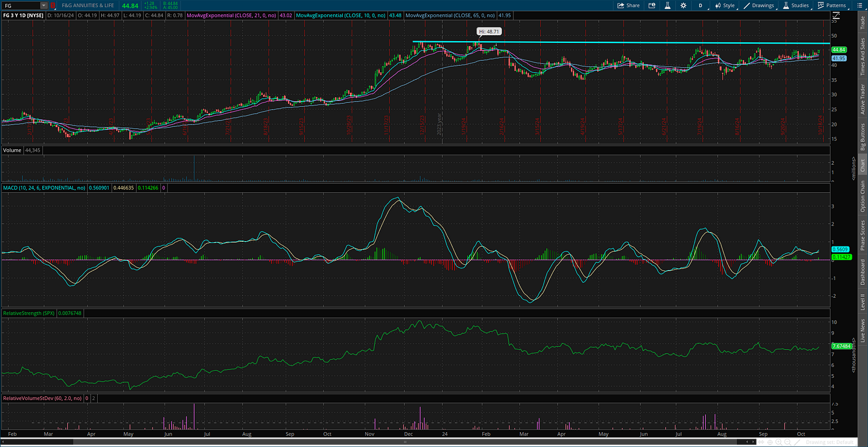Click the red symbol link icon
868x447 pixels.
(52, 5)
